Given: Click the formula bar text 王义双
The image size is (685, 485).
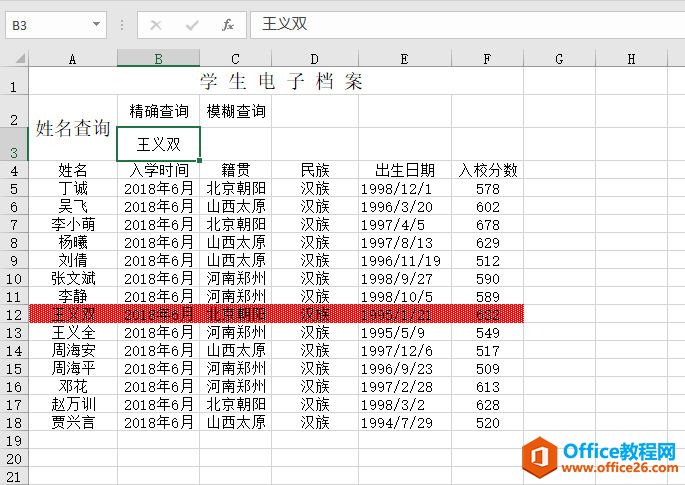Looking at the screenshot, I should 285,24.
